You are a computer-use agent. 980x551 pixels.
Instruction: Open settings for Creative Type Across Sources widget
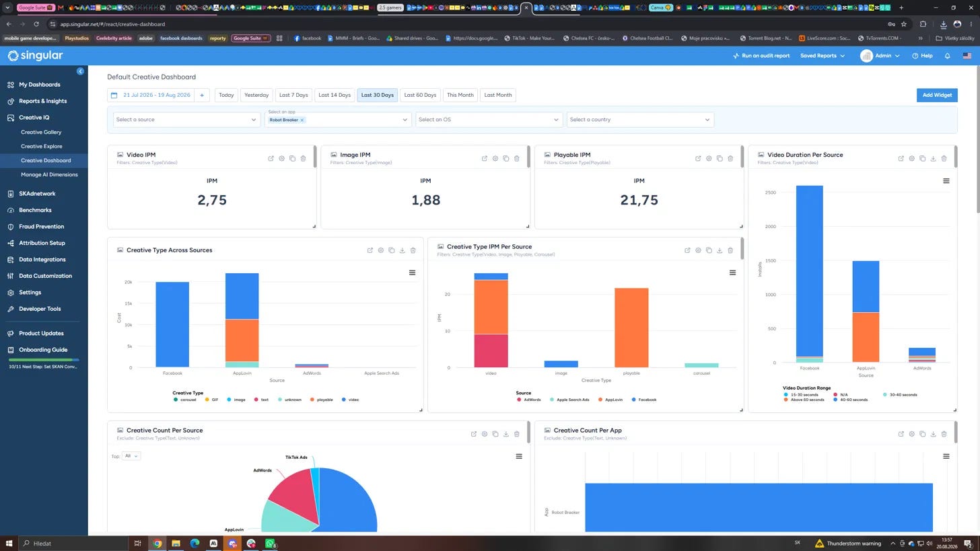(x=381, y=250)
